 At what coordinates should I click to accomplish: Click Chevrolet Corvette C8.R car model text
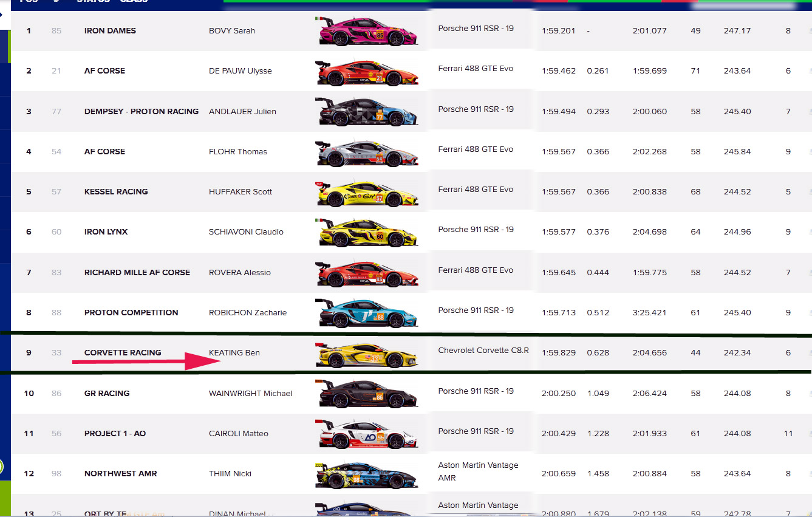pos(483,350)
